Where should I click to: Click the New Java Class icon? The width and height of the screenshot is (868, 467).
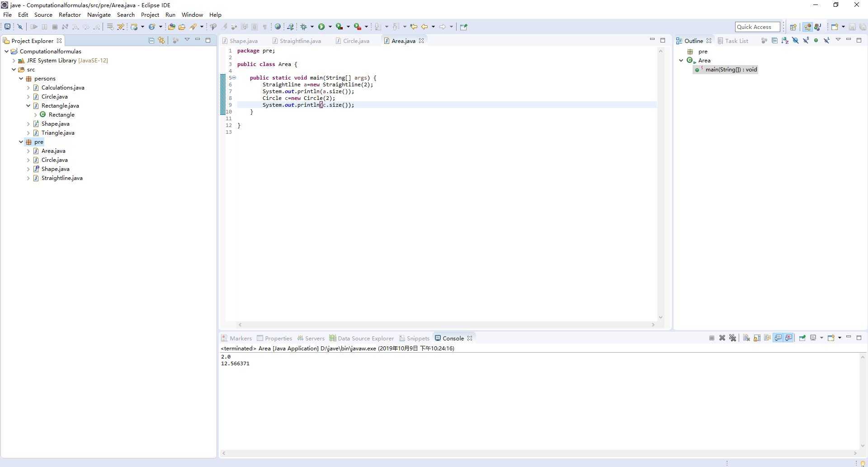point(152,27)
